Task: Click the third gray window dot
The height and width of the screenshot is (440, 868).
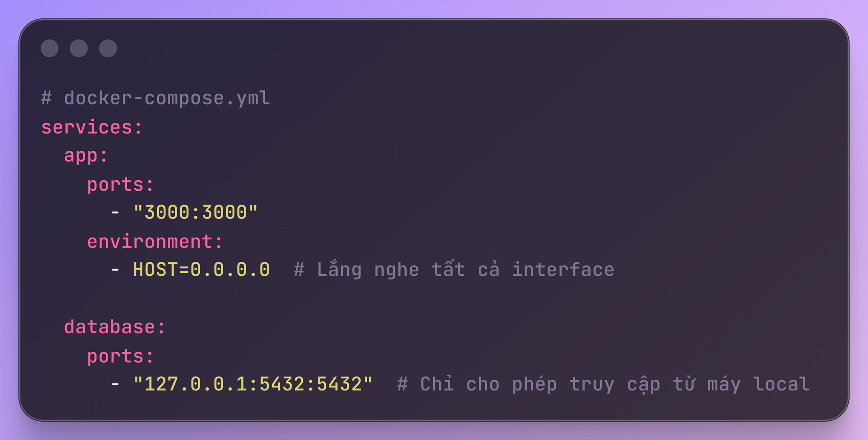Action: (x=108, y=48)
